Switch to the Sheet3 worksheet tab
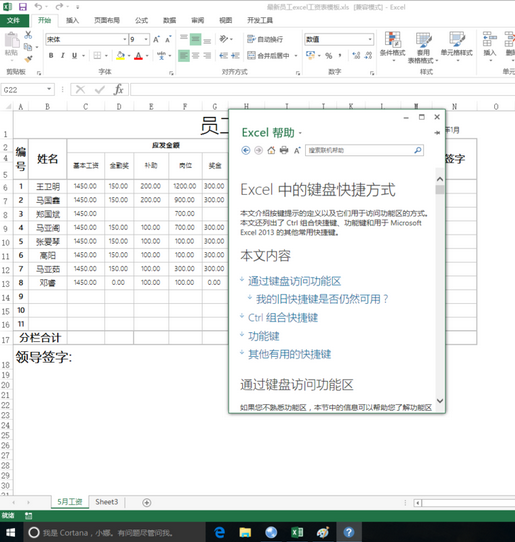Screen dimensions: 515x542 106,502
